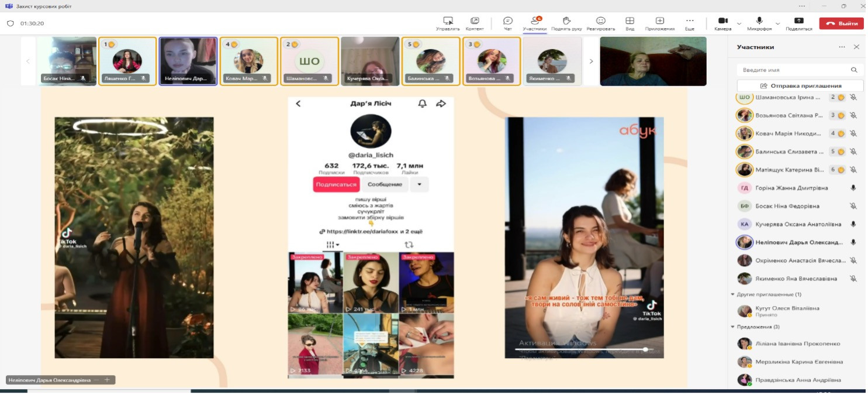Select Ковач Мар... participant tile
868x395 pixels.
[x=249, y=61]
